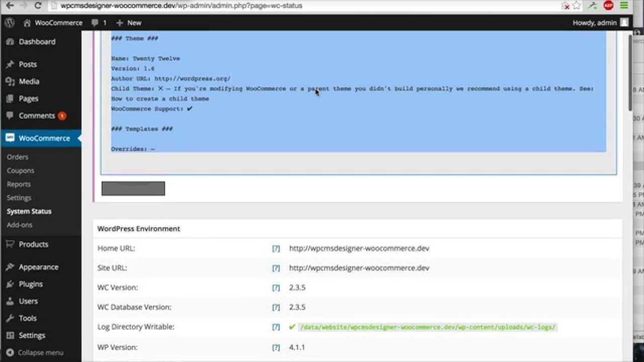The height and width of the screenshot is (362, 644).
Task: Show help tooltip for WC Database Version
Action: (x=276, y=307)
